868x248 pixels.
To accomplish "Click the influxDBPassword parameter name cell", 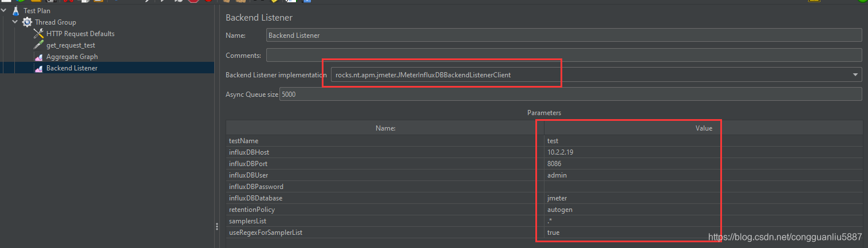I will coord(385,187).
